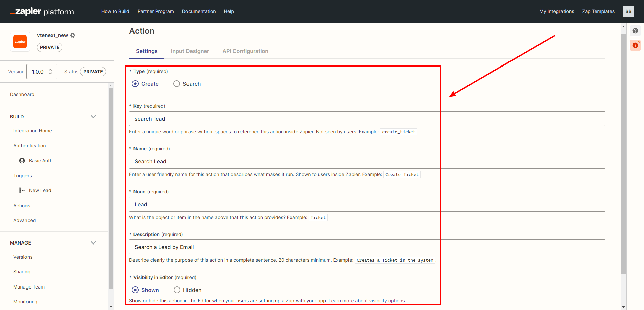Open the help question mark icon
Screen dimensions: 644x310
click(635, 31)
